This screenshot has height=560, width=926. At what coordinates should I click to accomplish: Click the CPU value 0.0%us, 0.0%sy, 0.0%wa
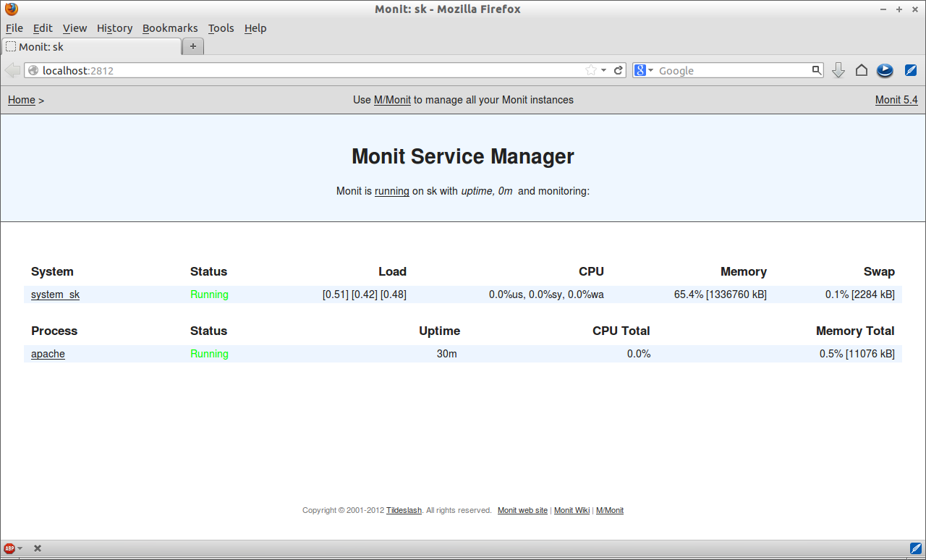click(x=546, y=294)
